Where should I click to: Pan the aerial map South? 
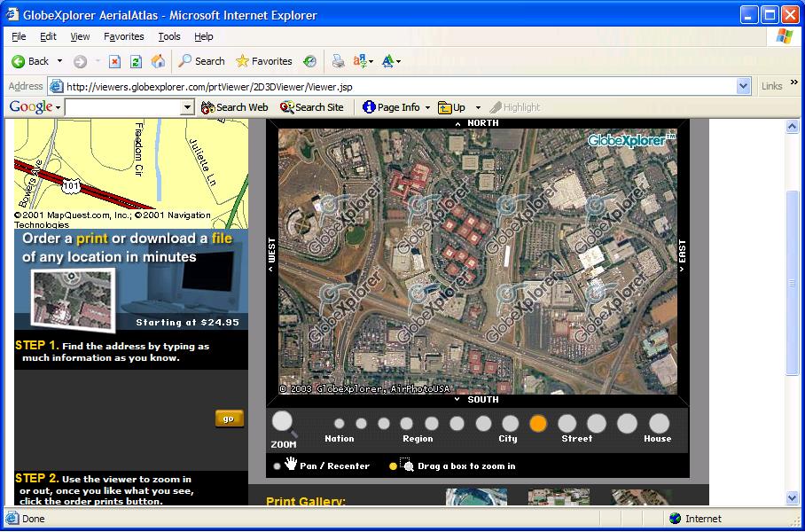(477, 400)
